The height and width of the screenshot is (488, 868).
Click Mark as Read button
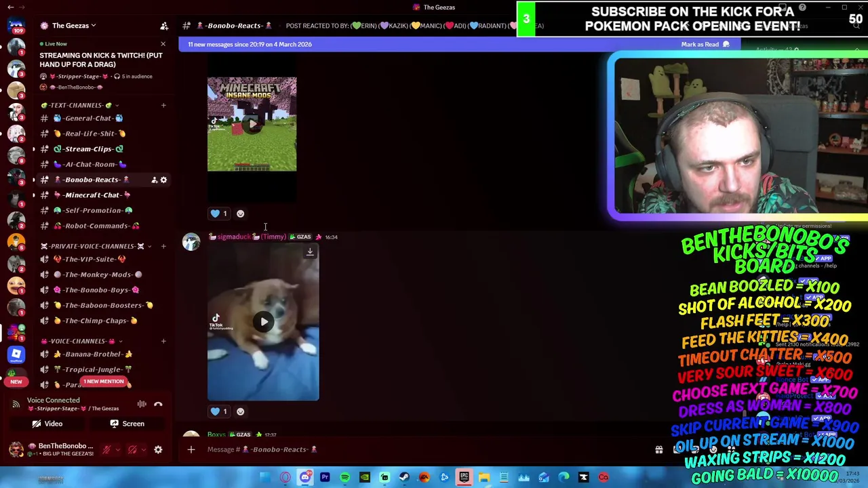pos(705,44)
